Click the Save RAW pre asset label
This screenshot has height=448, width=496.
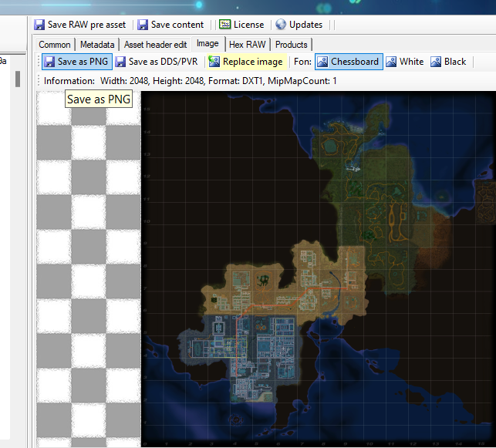coord(86,25)
